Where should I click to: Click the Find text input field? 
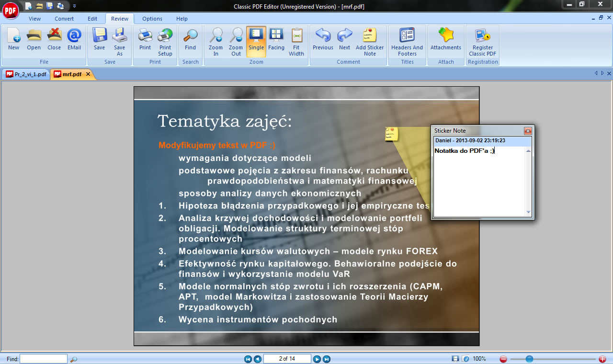tap(44, 359)
